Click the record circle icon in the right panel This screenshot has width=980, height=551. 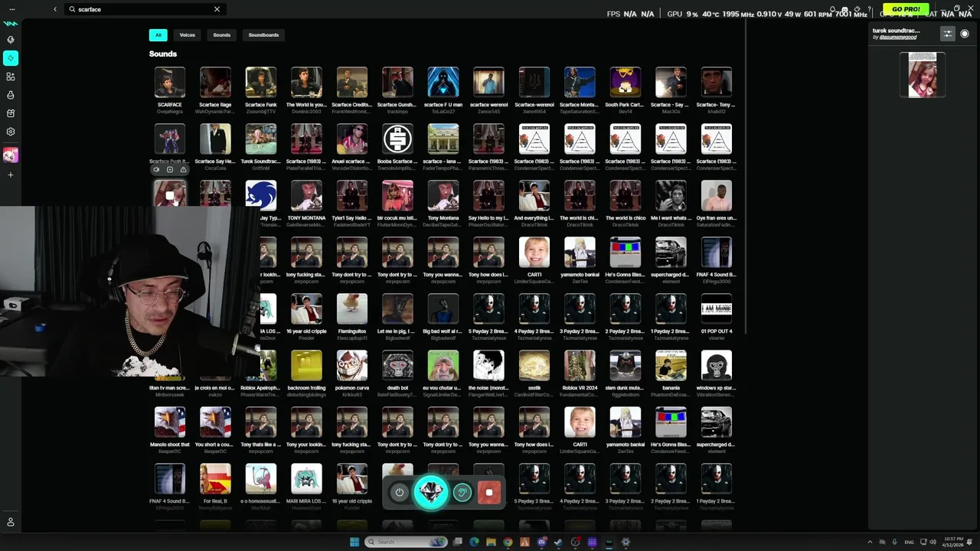tap(965, 34)
